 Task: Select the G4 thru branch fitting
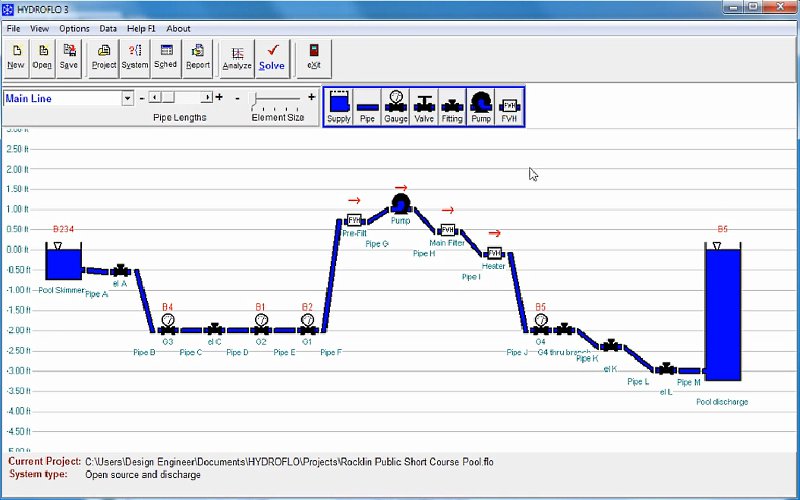point(564,329)
